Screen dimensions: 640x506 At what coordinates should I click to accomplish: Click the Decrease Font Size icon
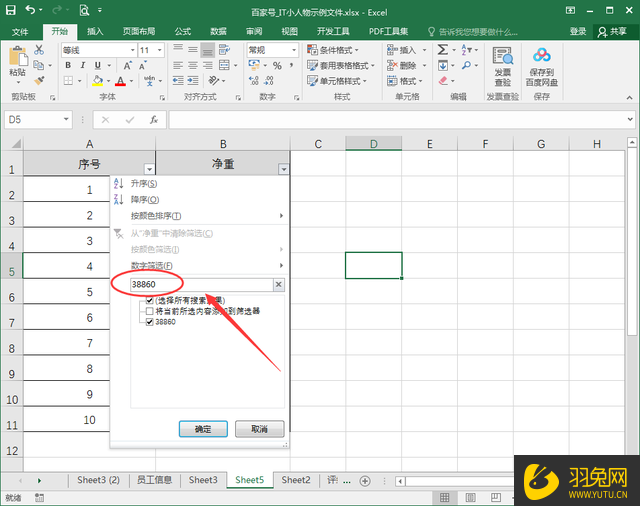click(x=143, y=66)
